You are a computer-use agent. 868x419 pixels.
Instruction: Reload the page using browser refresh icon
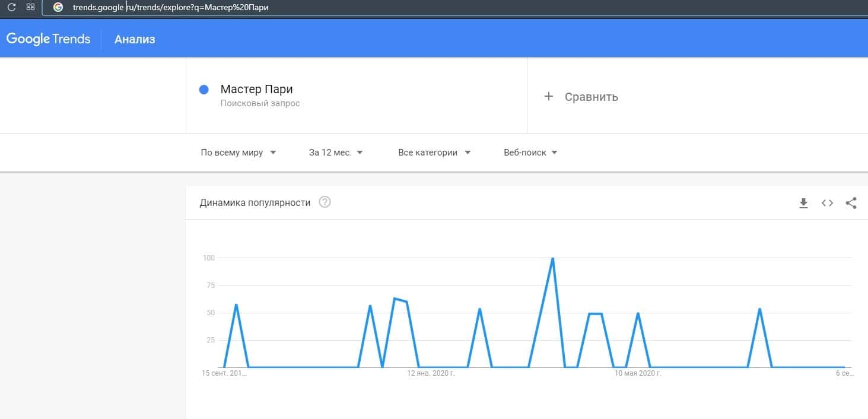(11, 8)
